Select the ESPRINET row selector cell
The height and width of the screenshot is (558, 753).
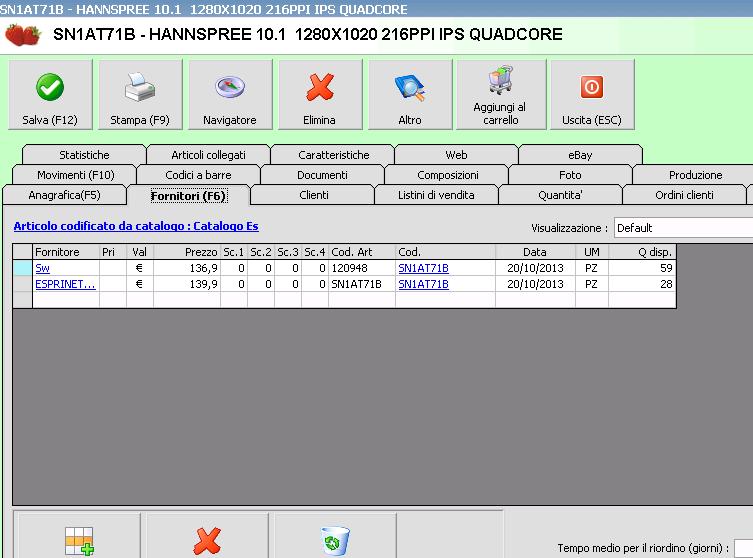[x=23, y=284]
